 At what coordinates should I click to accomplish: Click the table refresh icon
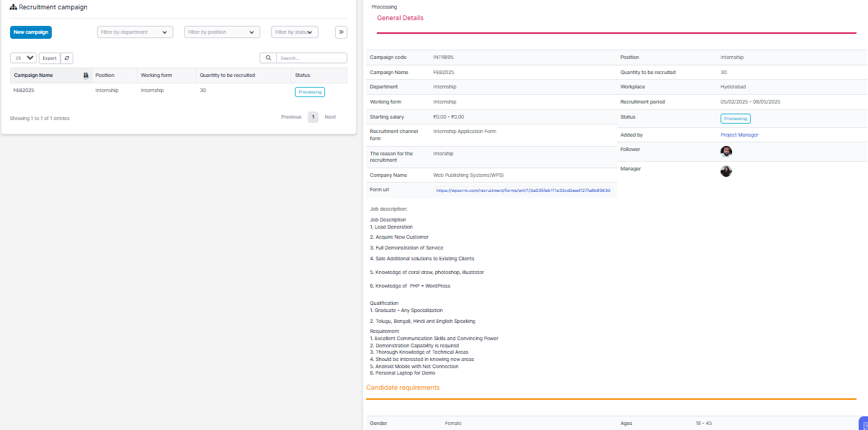[x=67, y=58]
